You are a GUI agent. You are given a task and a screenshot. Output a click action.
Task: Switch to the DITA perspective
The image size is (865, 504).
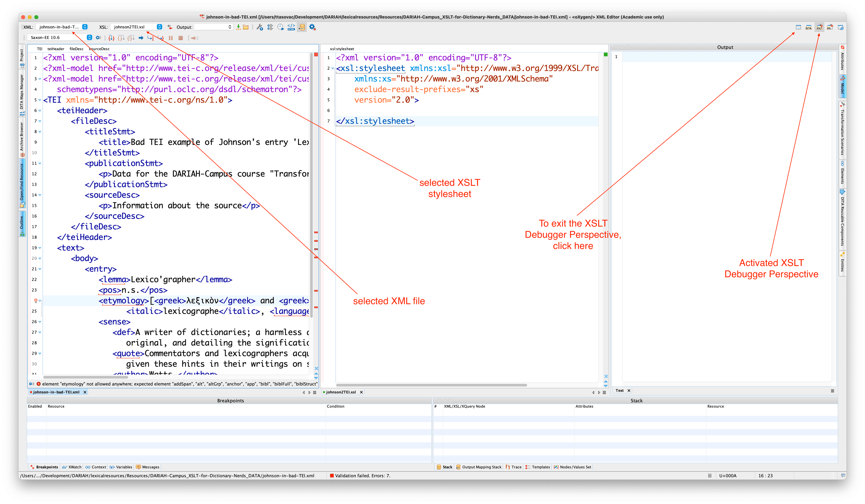(x=809, y=27)
